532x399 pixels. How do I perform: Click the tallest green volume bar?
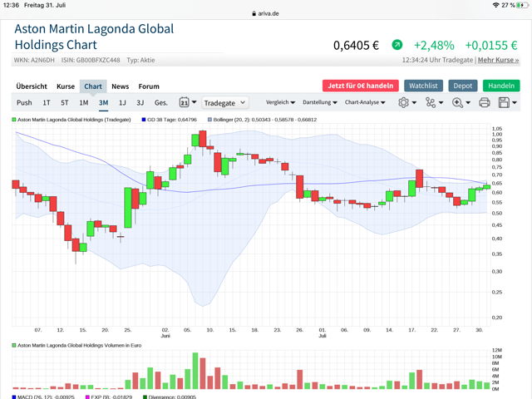click(x=195, y=371)
